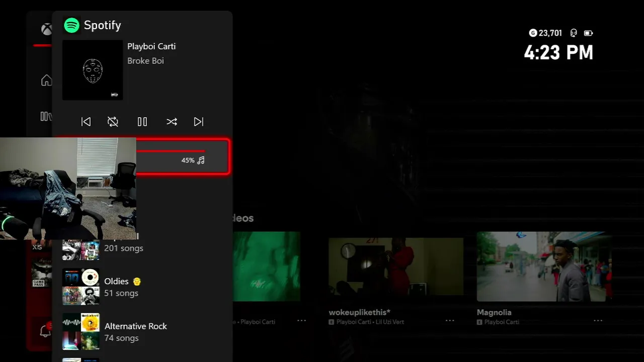Skip to the next track

pyautogui.click(x=199, y=122)
